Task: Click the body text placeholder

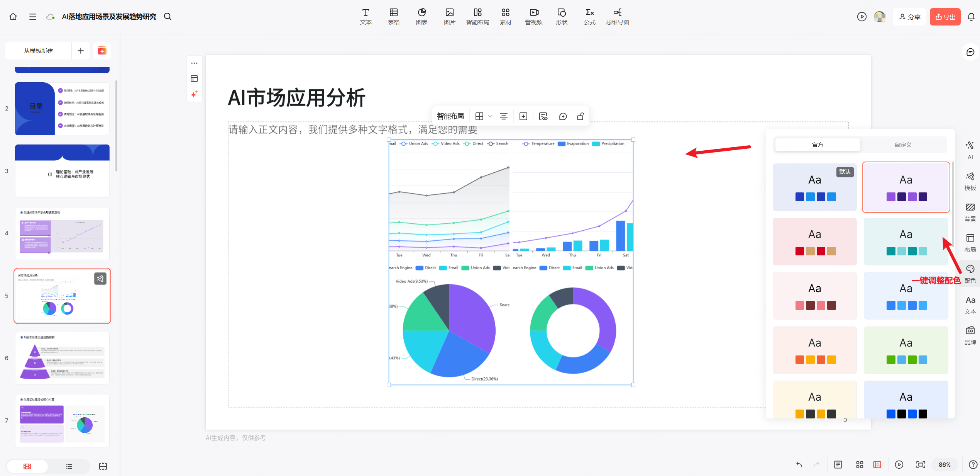Action: click(x=353, y=129)
